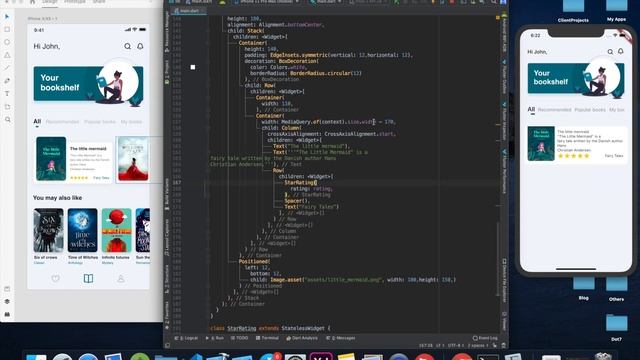Tap search icon in iPhone simulator app
The image size is (640, 360).
610,52
